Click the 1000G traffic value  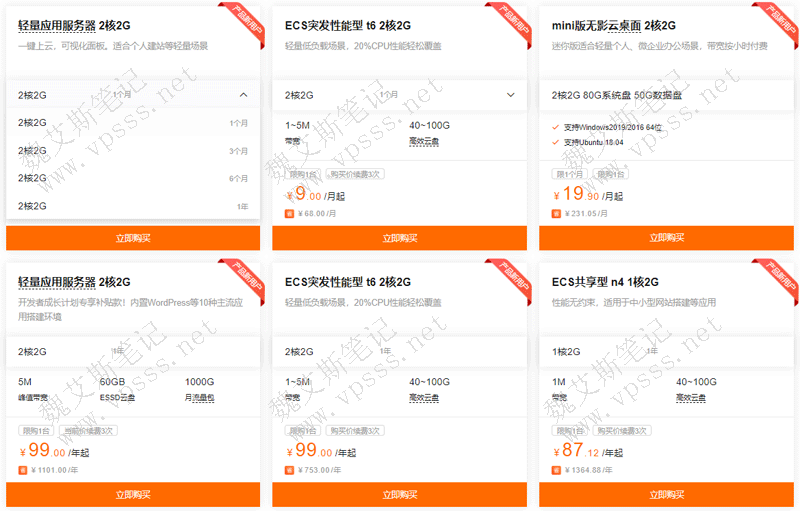[199, 382]
